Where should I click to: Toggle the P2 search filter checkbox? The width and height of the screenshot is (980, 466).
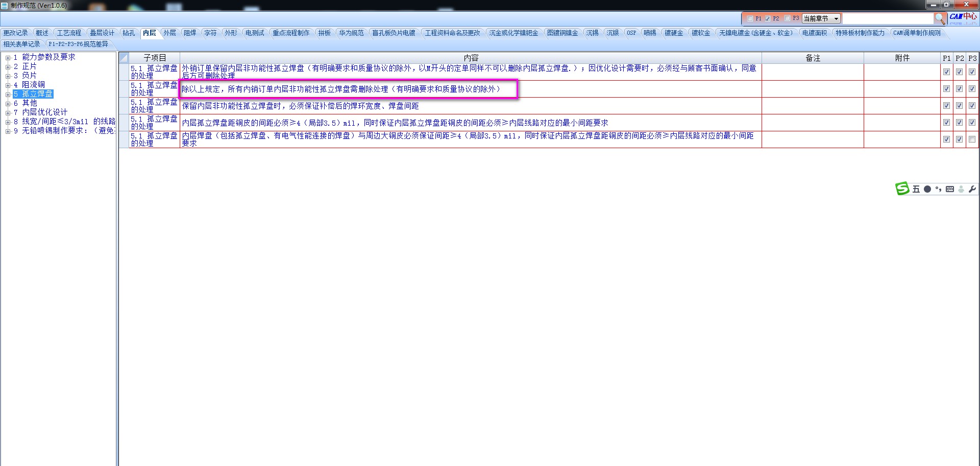click(x=768, y=18)
